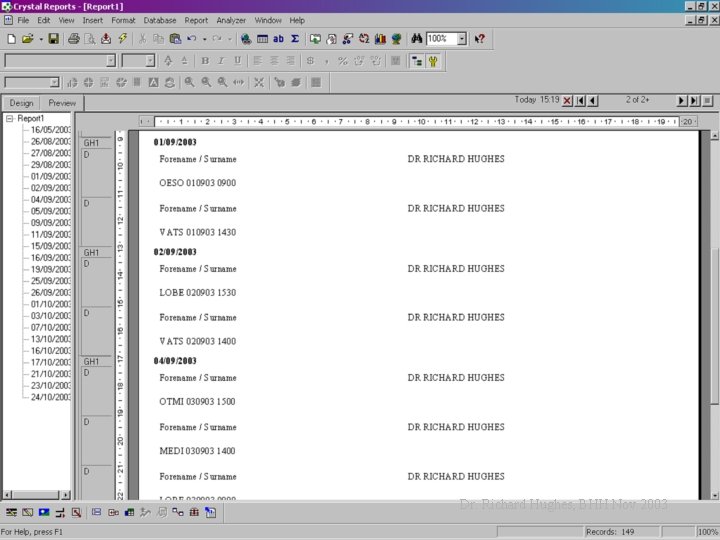
Task: Toggle the group tree icon
Action: [416, 61]
